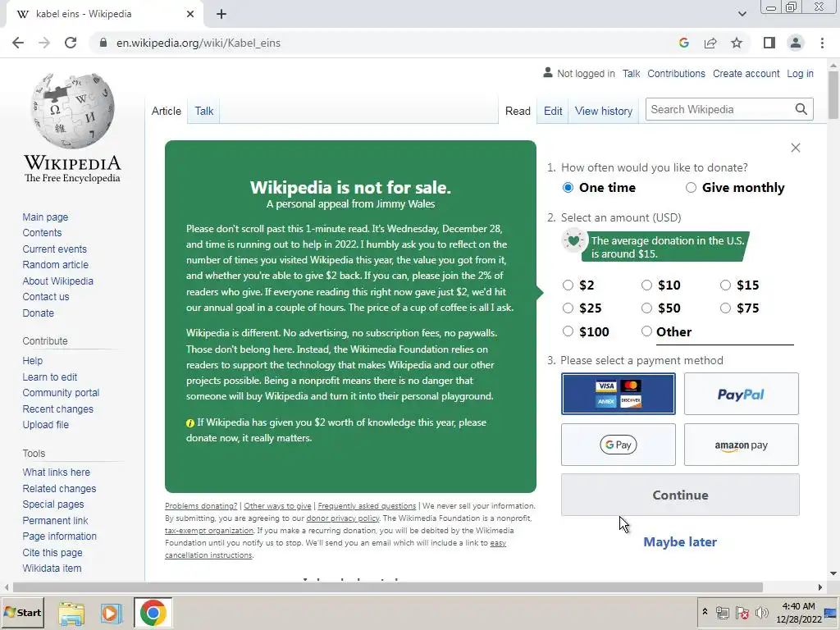Image resolution: width=840 pixels, height=630 pixels.
Task: Open Random article in sidebar
Action: coord(55,265)
